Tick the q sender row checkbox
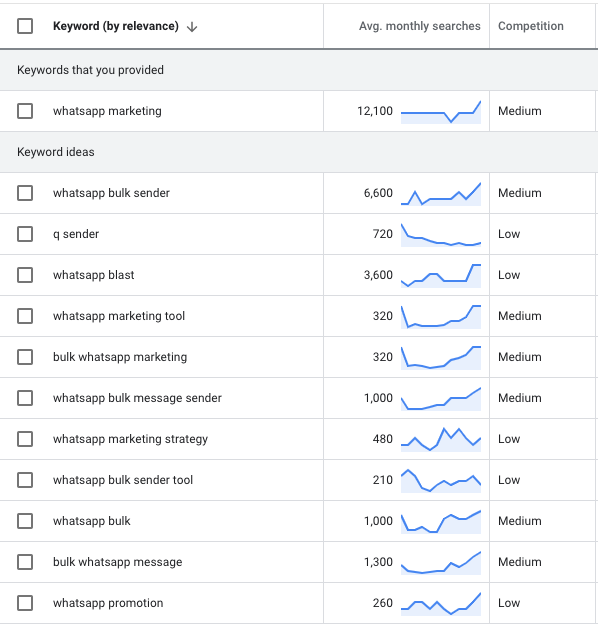Viewport: 598px width, 624px height. [25, 234]
